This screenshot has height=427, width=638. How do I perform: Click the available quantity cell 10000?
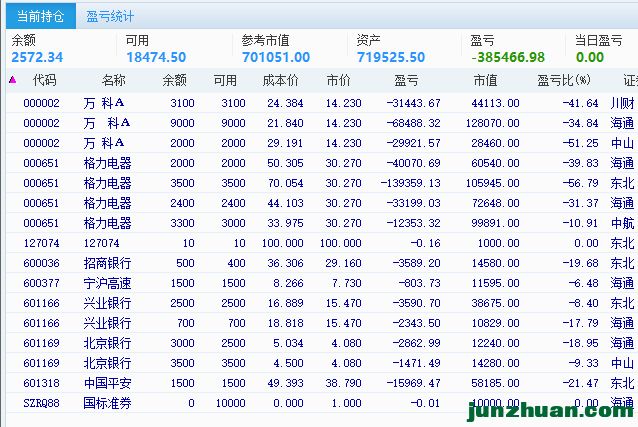pyautogui.click(x=231, y=403)
